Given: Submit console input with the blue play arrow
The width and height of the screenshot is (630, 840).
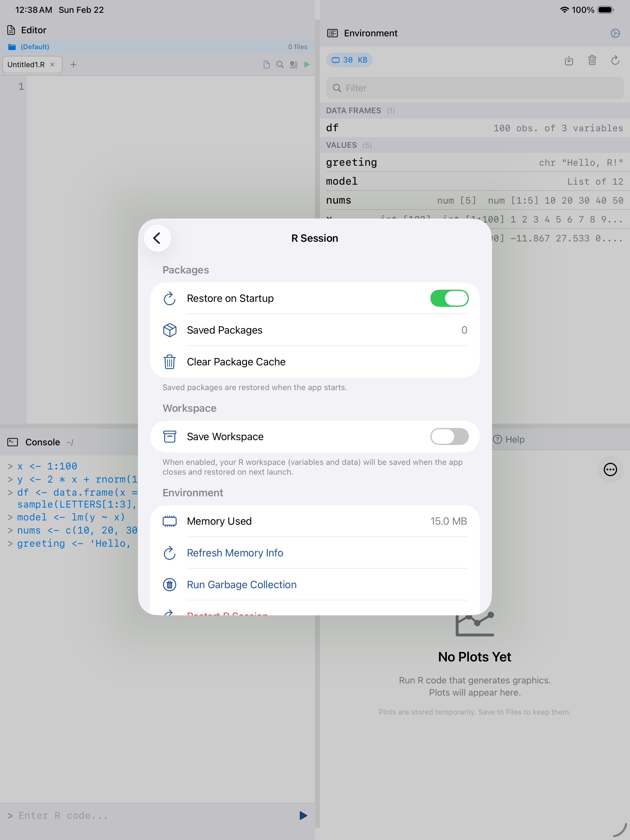Looking at the screenshot, I should [x=303, y=815].
